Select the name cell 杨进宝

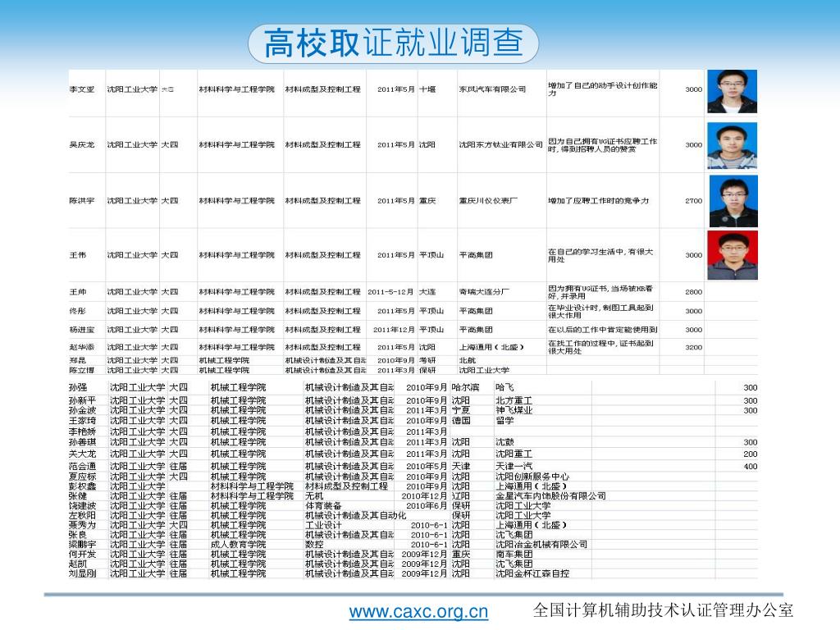click(82, 330)
